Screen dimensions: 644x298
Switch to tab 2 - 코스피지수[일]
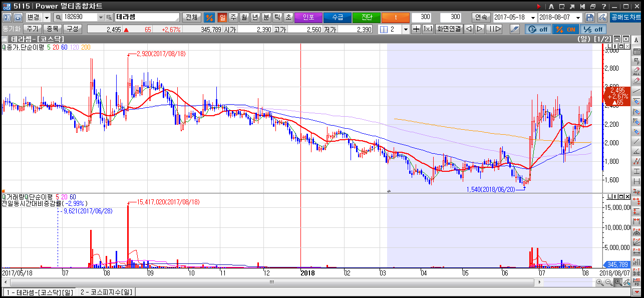coord(106,292)
